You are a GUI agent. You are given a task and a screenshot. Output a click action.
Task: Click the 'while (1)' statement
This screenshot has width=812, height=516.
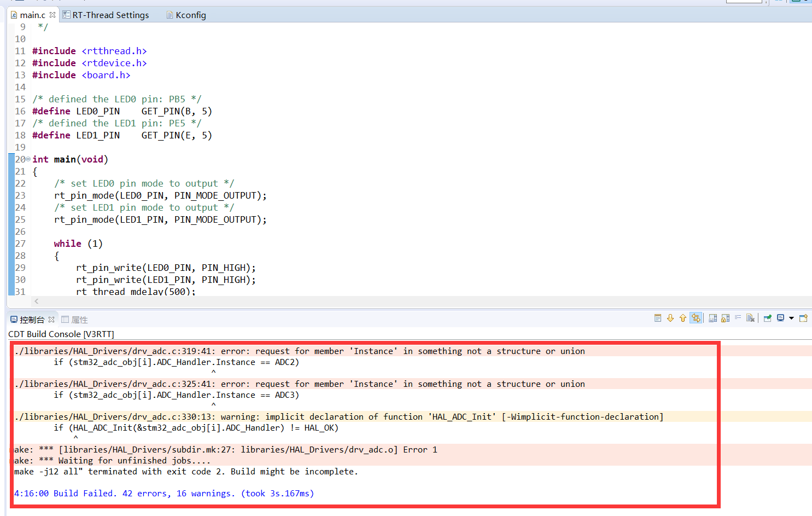[78, 243]
